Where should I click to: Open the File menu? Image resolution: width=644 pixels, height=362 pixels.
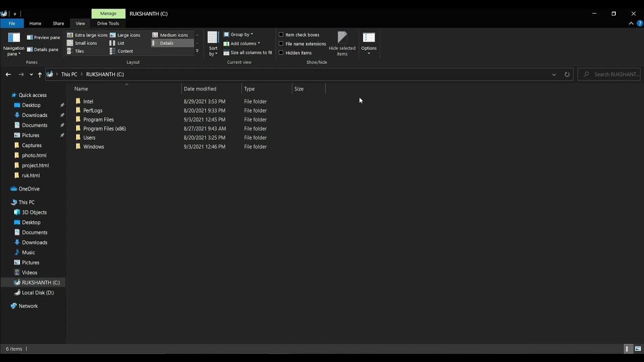(x=12, y=24)
